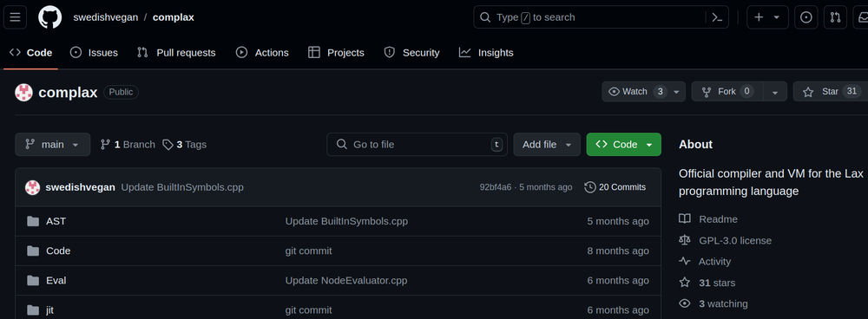Switch to the Issues tab
This screenshot has width=868, height=319.
click(94, 53)
